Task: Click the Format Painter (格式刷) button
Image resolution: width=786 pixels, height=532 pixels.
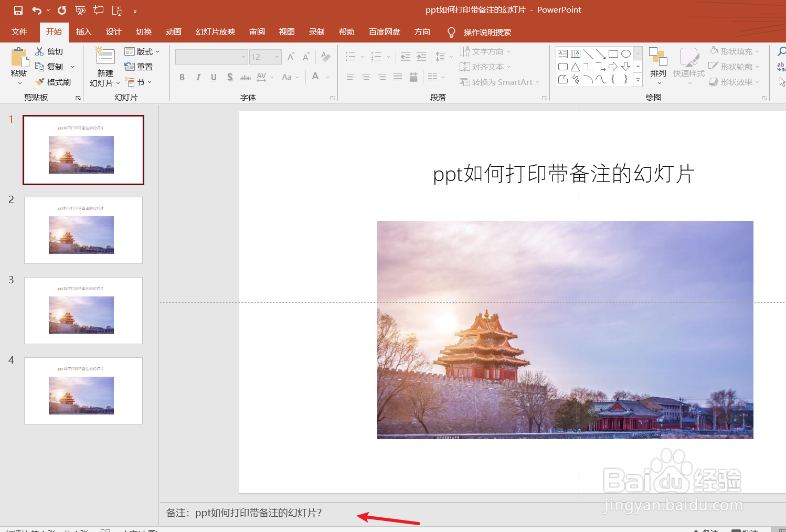Action: pos(52,82)
